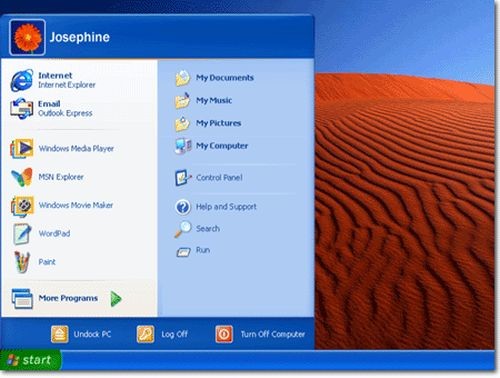Click the Run label text
500x378 pixels.
pyautogui.click(x=203, y=250)
